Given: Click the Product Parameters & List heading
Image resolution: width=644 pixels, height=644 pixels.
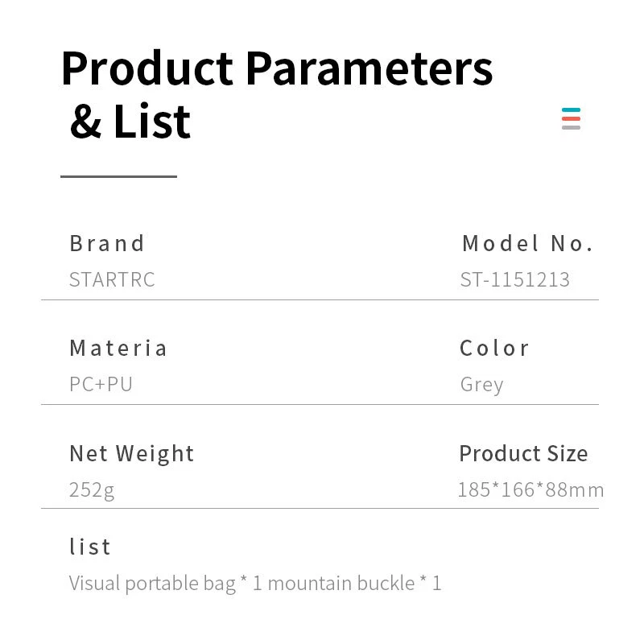Looking at the screenshot, I should click(x=276, y=93).
